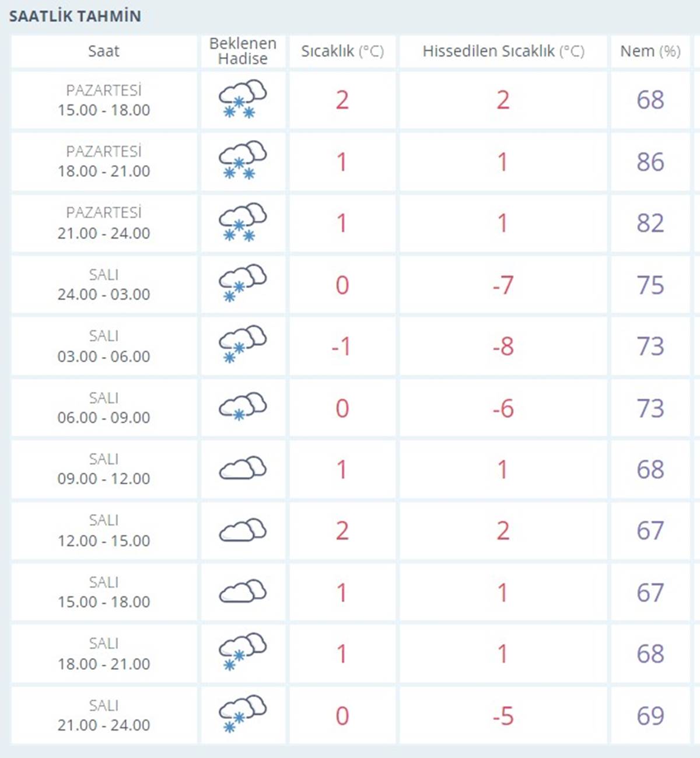Click the -8 felt temperature value
Viewport: 700px width, 758px height.
point(503,346)
